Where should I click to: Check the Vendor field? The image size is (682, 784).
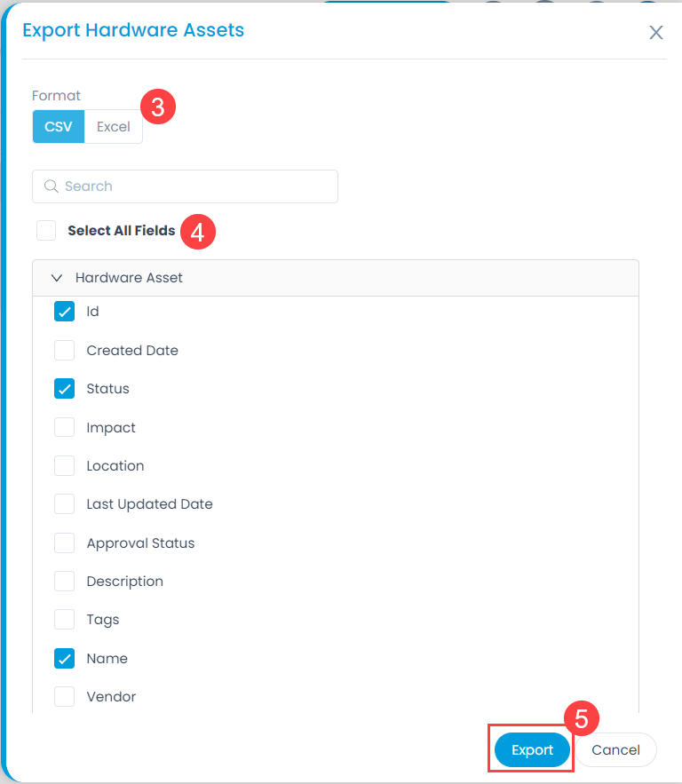tap(65, 696)
